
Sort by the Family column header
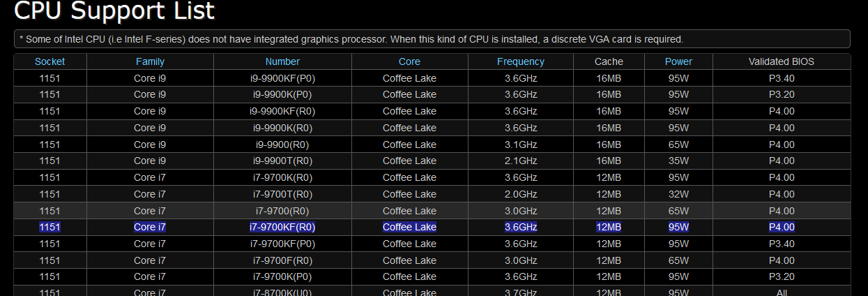tap(150, 61)
